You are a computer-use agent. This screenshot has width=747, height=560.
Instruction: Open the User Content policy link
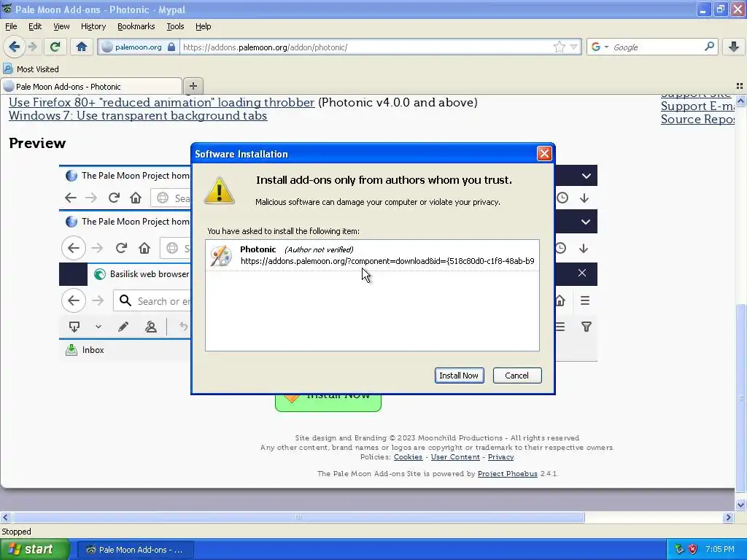455,456
